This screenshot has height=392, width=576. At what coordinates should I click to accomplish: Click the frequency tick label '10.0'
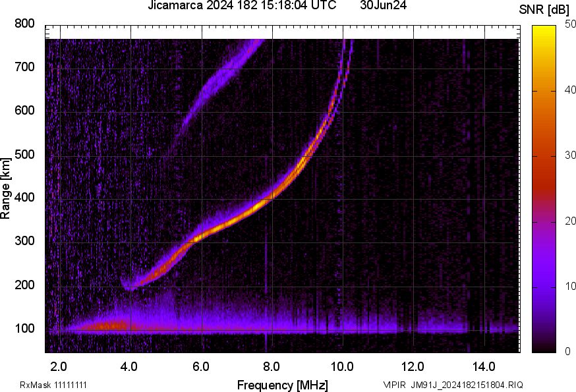tap(342, 367)
